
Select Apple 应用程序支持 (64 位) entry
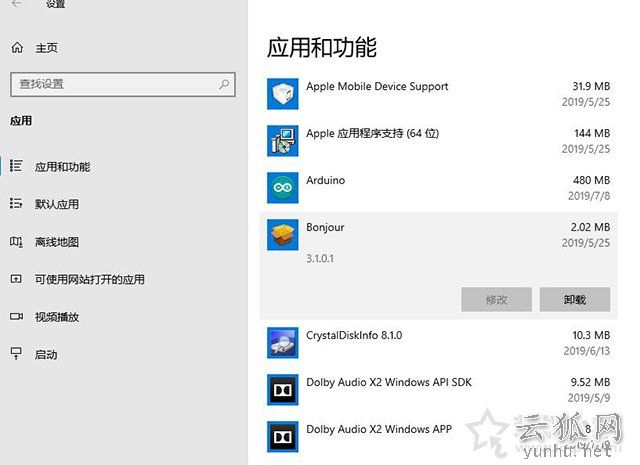(x=372, y=133)
